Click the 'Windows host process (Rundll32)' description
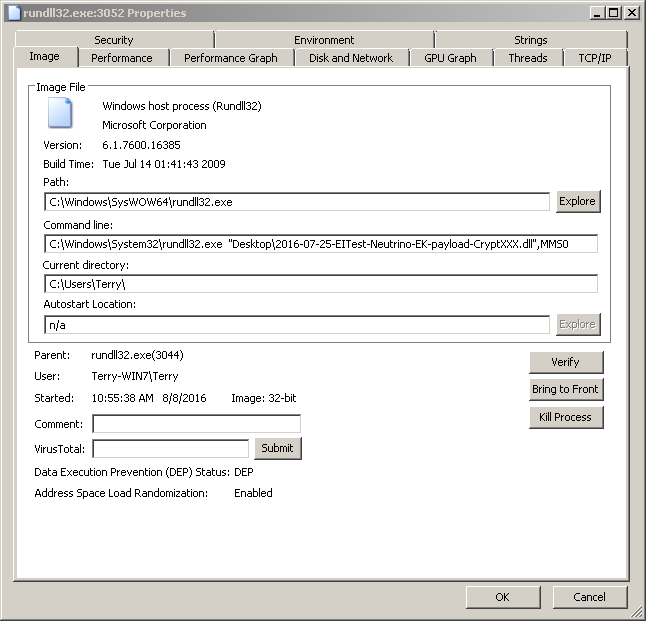Viewport: 646px width, 621px height. click(182, 106)
